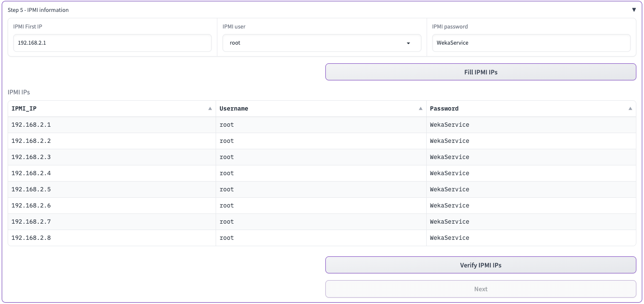Click the Username column header label

point(234,109)
